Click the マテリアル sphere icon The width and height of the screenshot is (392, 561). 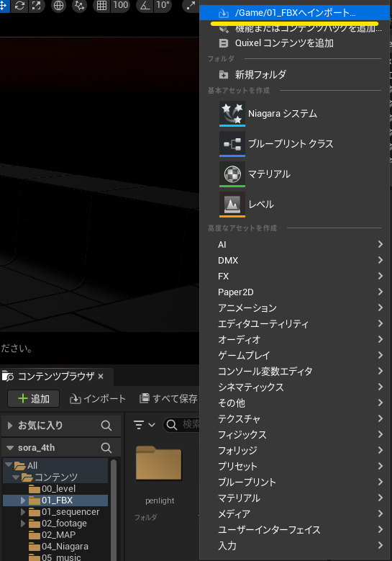232,174
